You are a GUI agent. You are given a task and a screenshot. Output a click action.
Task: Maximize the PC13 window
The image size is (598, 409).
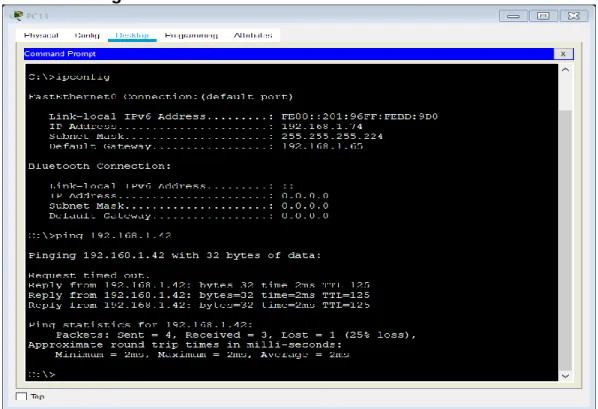(543, 16)
